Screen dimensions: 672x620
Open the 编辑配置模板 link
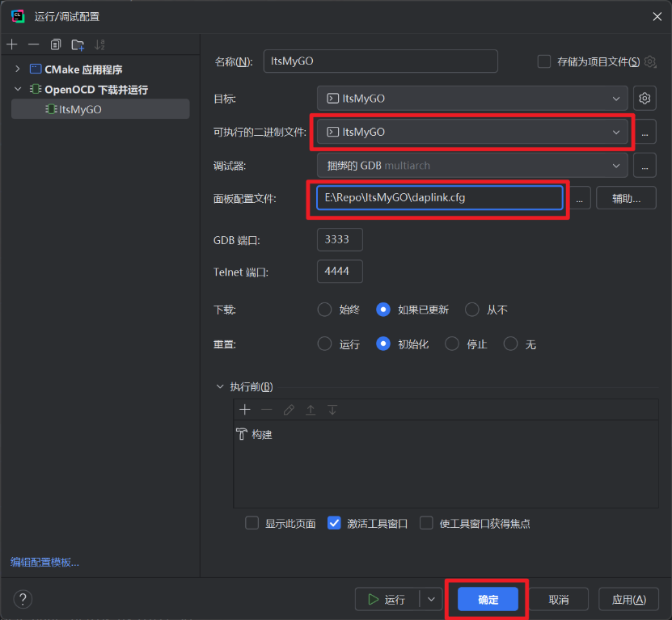tap(44, 562)
